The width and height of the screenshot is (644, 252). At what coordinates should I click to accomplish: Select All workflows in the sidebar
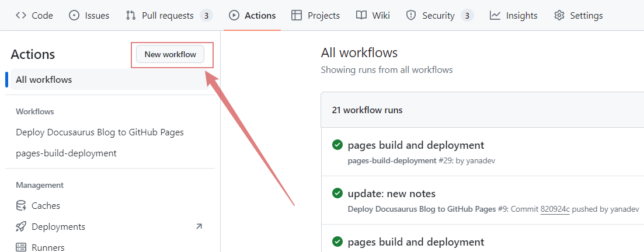[110, 79]
